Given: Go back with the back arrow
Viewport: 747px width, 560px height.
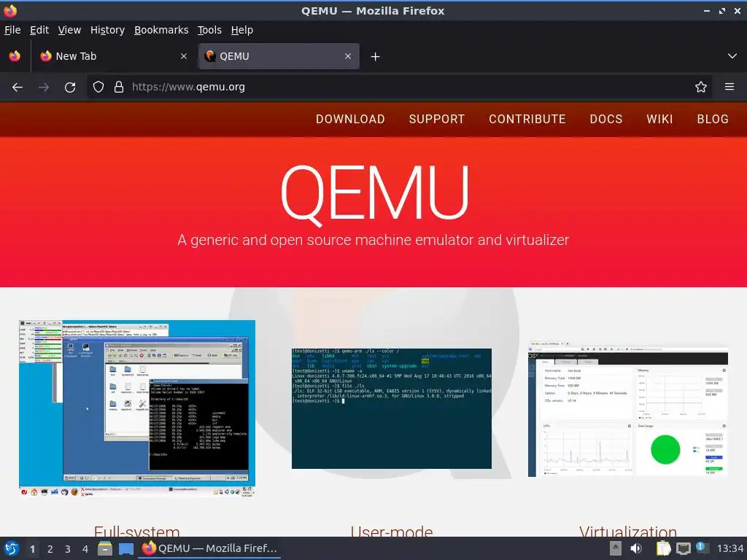Looking at the screenshot, I should 18,87.
